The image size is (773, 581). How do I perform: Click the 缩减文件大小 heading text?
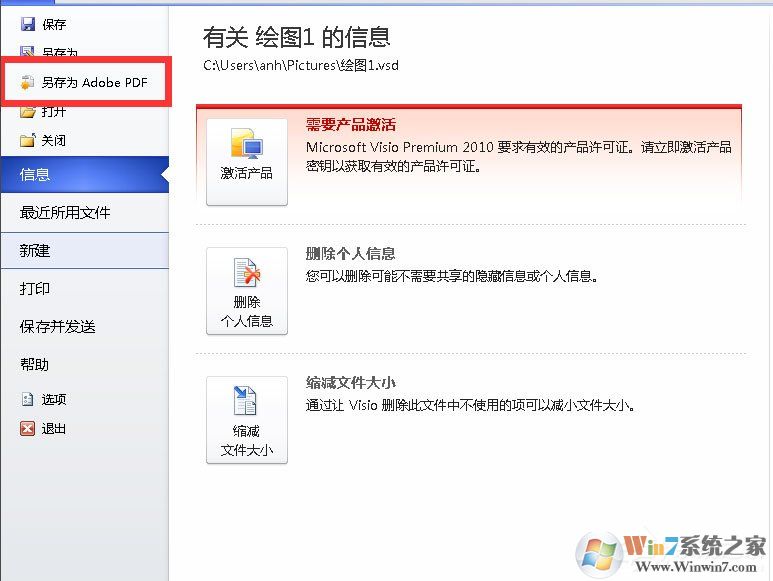(351, 382)
